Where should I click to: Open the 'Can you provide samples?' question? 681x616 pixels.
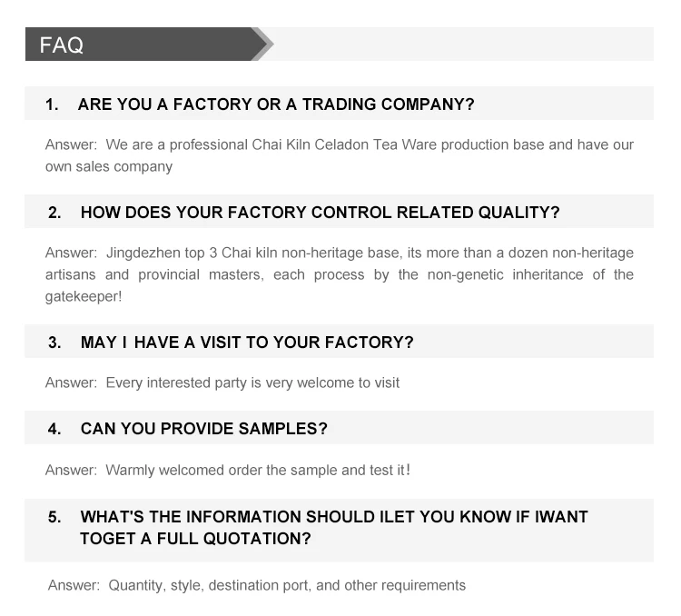pyautogui.click(x=203, y=428)
